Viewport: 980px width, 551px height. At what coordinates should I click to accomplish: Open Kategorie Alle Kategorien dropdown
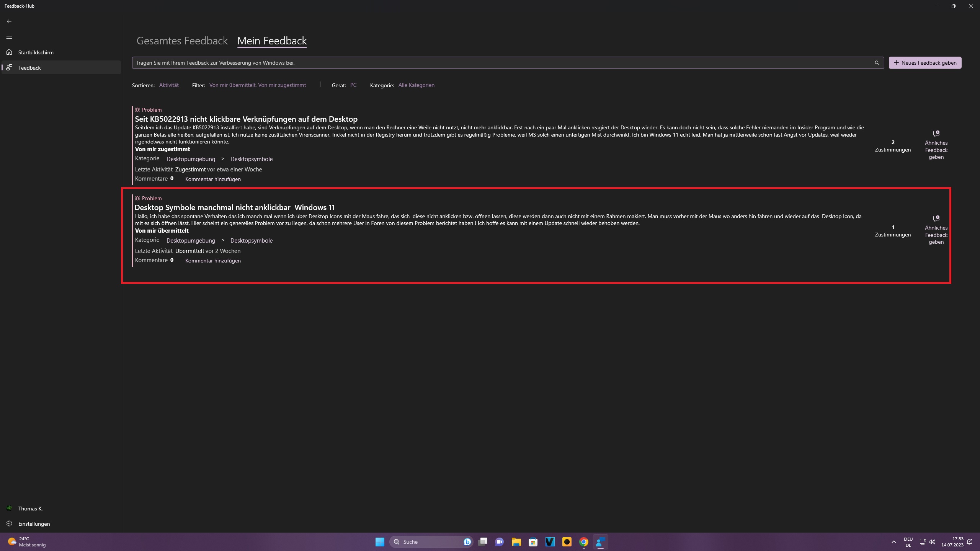pyautogui.click(x=416, y=85)
